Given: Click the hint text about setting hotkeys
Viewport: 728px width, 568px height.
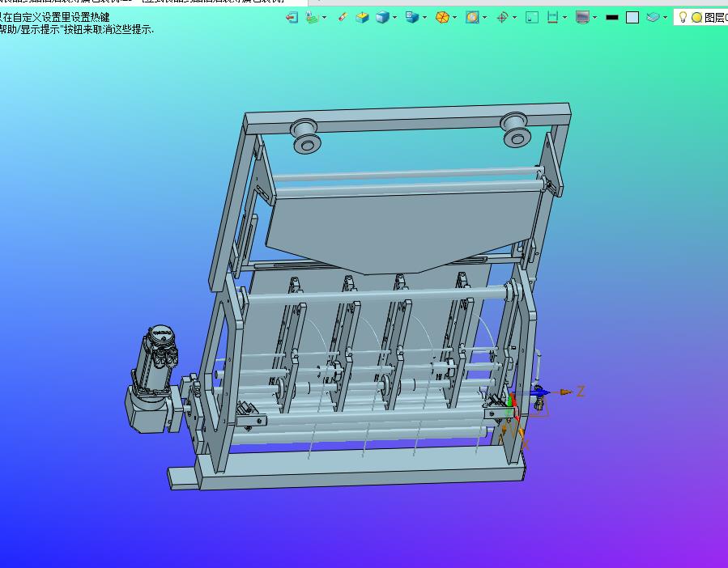Looking at the screenshot, I should 55,18.
